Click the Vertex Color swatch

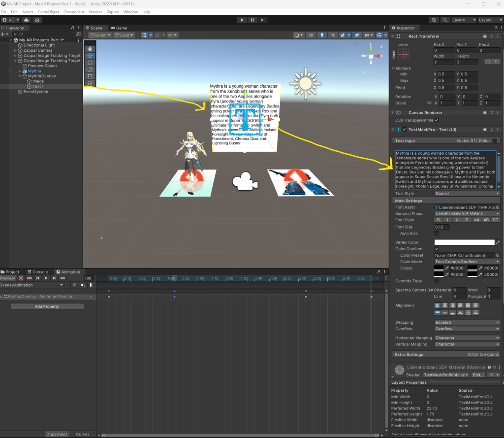click(x=464, y=242)
